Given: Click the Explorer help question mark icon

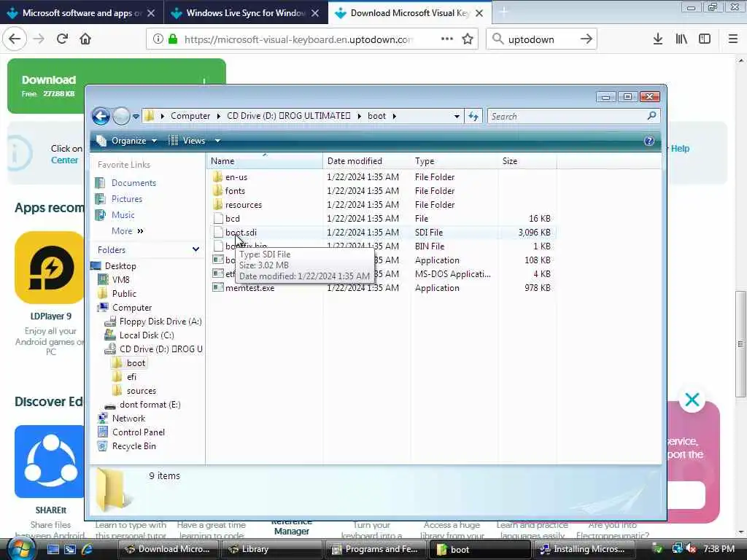Looking at the screenshot, I should [x=649, y=141].
